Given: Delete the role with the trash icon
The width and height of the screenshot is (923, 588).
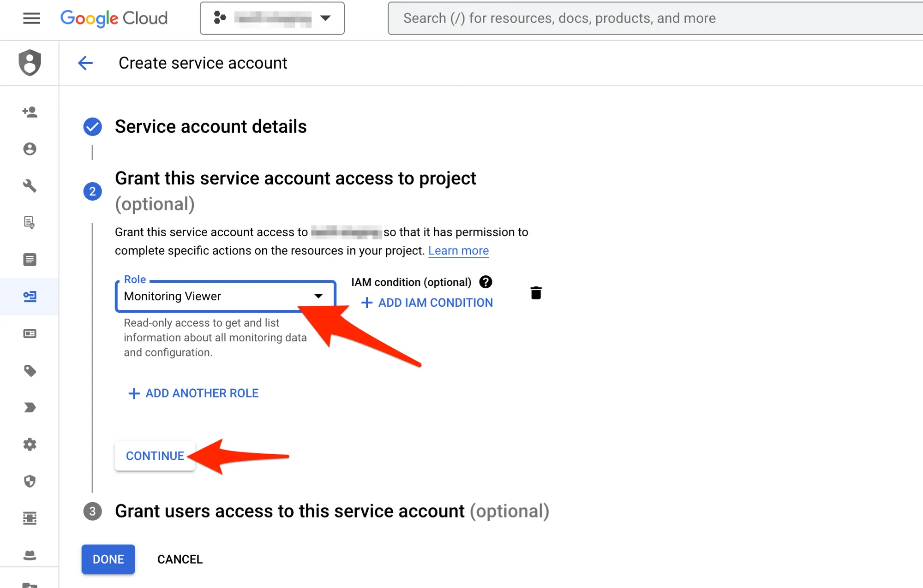Looking at the screenshot, I should tap(536, 293).
